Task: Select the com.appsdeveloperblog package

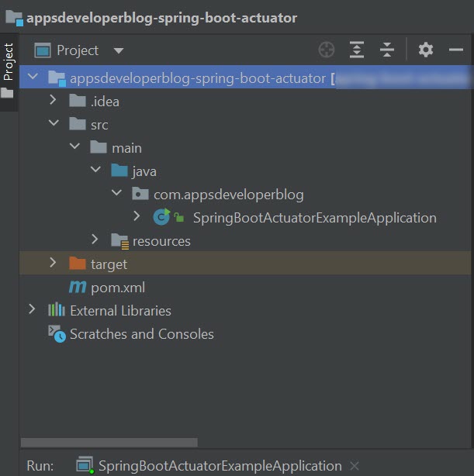Action: 228,195
